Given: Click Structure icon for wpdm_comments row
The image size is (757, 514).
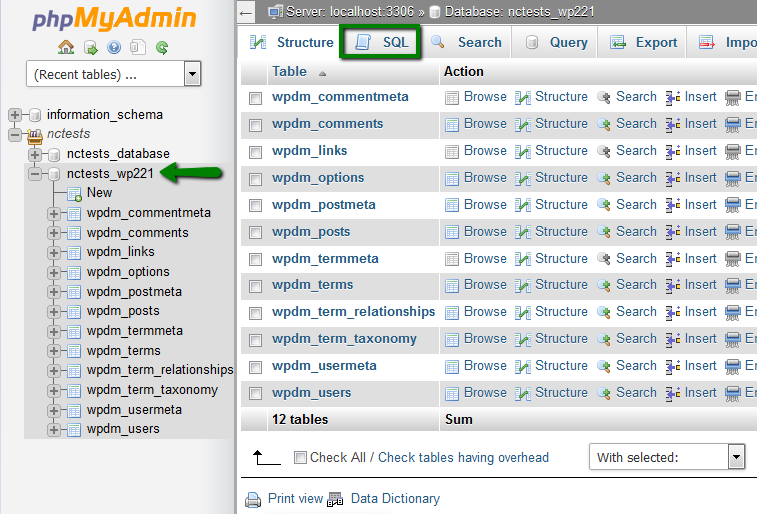Looking at the screenshot, I should (x=522, y=125).
